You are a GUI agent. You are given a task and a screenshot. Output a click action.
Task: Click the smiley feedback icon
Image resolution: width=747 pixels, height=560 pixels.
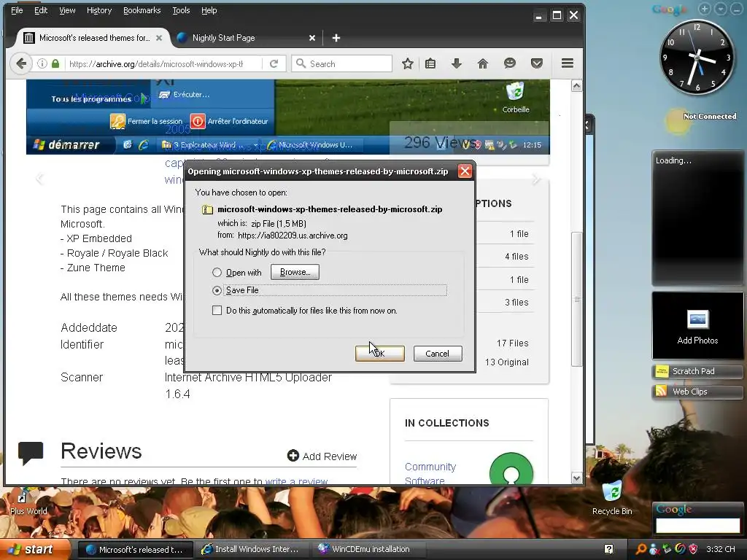[x=510, y=63]
